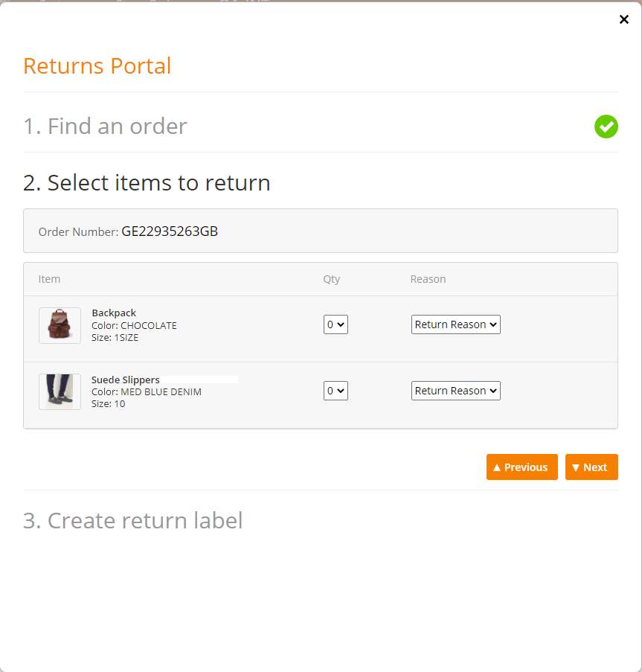Click the Qty column header
Viewport: 642px width, 672px height.
[x=332, y=279]
